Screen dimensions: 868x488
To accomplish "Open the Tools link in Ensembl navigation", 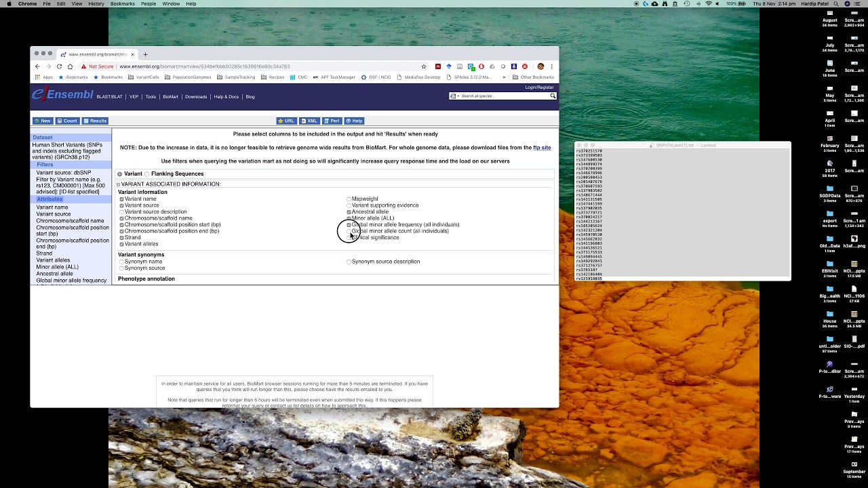I will tap(151, 97).
